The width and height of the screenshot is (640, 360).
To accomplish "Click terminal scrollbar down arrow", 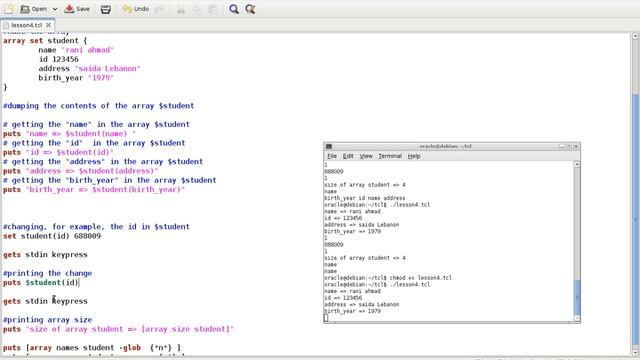I will (577, 318).
